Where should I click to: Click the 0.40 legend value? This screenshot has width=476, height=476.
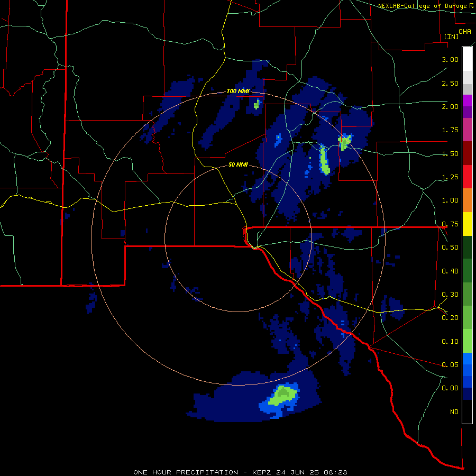pyautogui.click(x=450, y=271)
